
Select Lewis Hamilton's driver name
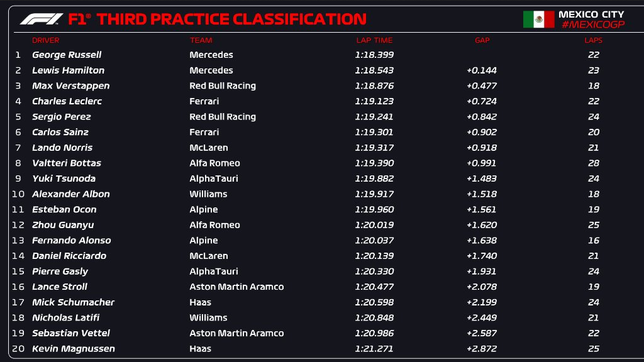tap(68, 70)
